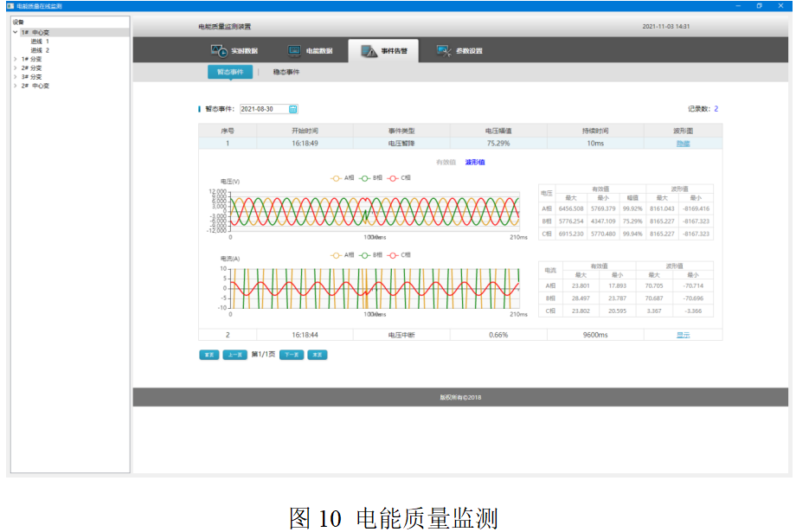Click 电压幅值 column header
This screenshot has width=796, height=532.
[x=498, y=131]
